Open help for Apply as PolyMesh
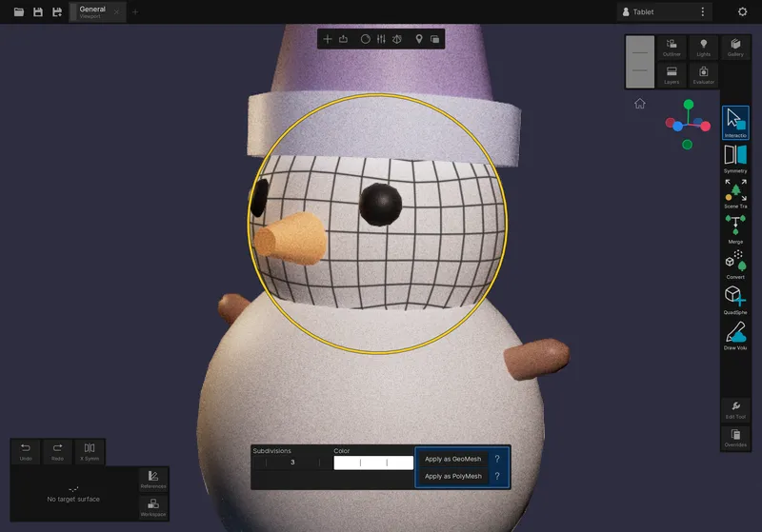This screenshot has width=762, height=532. pyautogui.click(x=497, y=476)
